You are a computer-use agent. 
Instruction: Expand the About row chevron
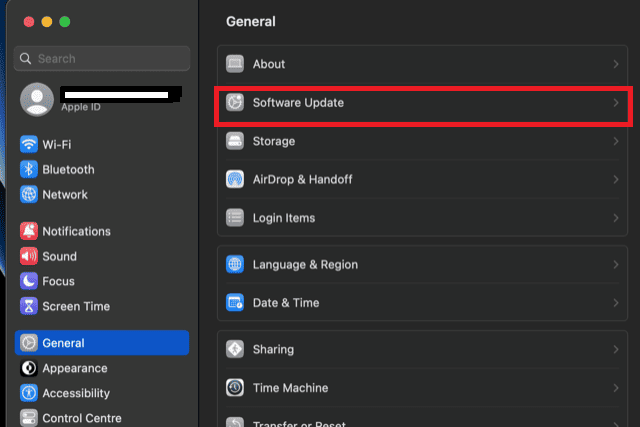tap(616, 64)
